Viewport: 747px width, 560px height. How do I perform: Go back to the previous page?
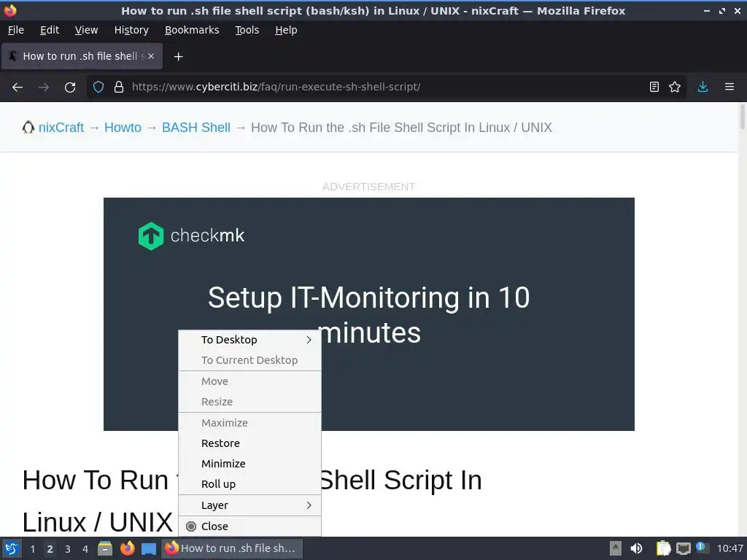point(18,87)
